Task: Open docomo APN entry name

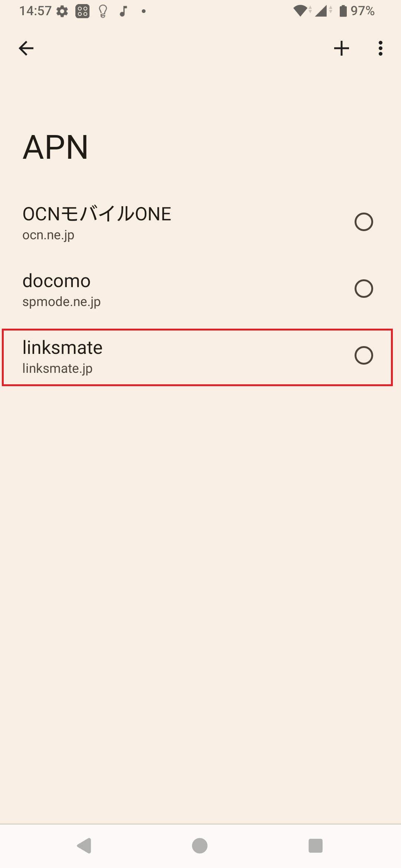Action: pos(56,281)
